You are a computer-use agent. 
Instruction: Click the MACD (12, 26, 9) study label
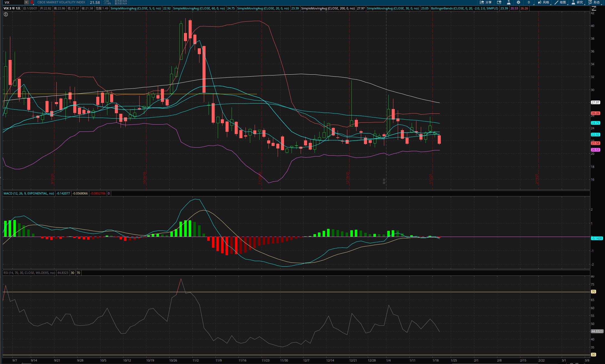(x=29, y=193)
